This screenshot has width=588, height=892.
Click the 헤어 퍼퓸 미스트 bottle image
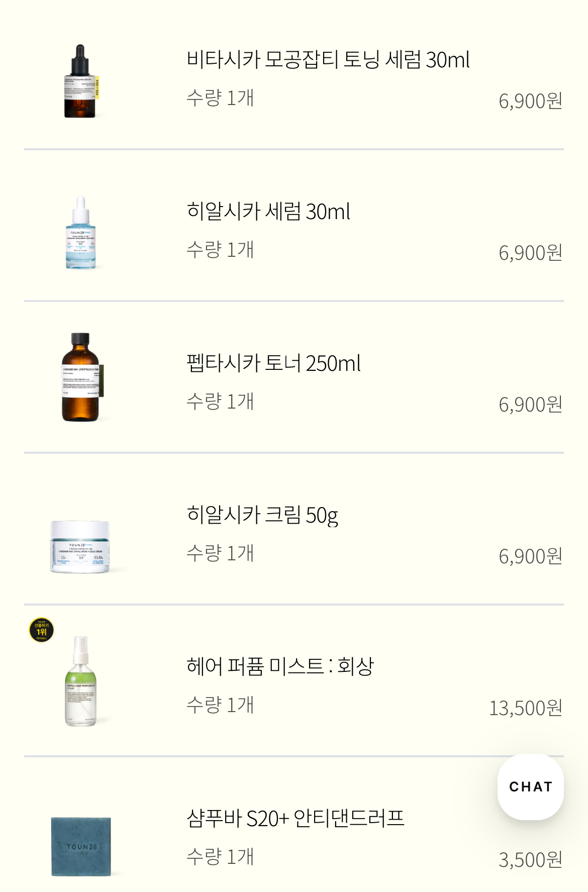pyautogui.click(x=80, y=681)
